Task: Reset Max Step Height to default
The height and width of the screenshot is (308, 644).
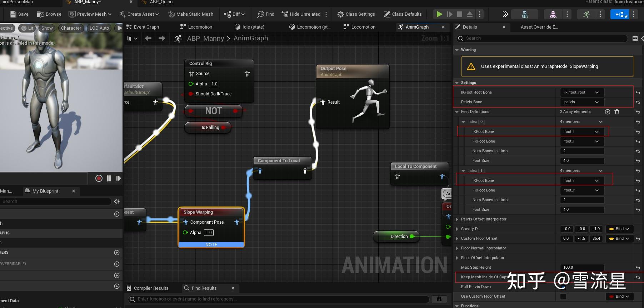Action: coord(638,268)
